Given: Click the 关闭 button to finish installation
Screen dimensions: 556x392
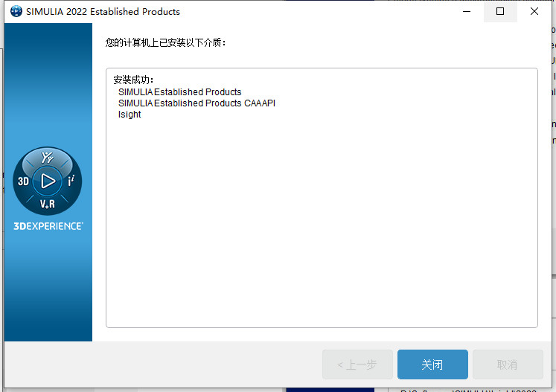Looking at the screenshot, I should [x=432, y=364].
